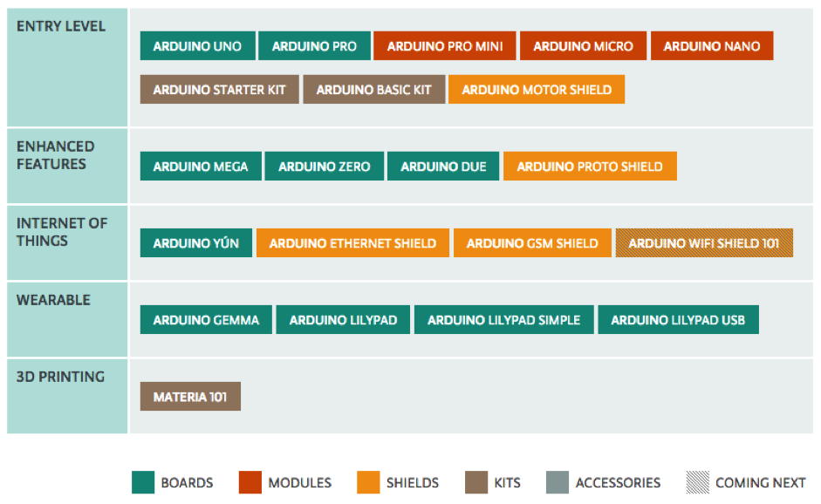Select the Arduino Yún board
This screenshot has height=504, width=821.
(x=196, y=243)
